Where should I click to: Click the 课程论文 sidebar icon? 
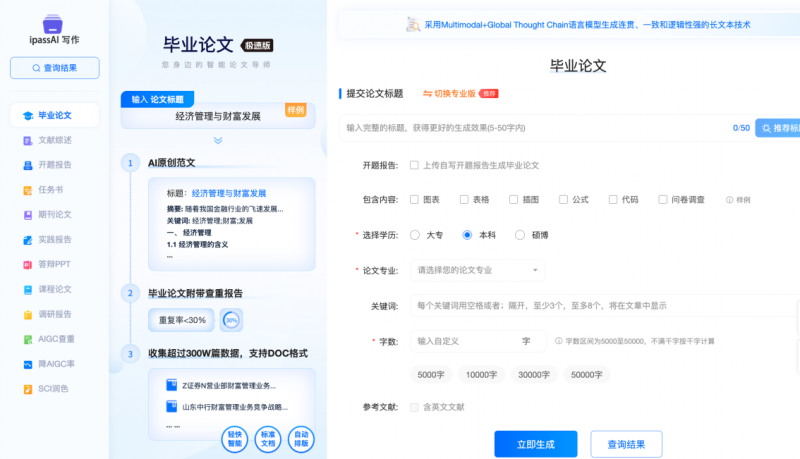point(28,290)
